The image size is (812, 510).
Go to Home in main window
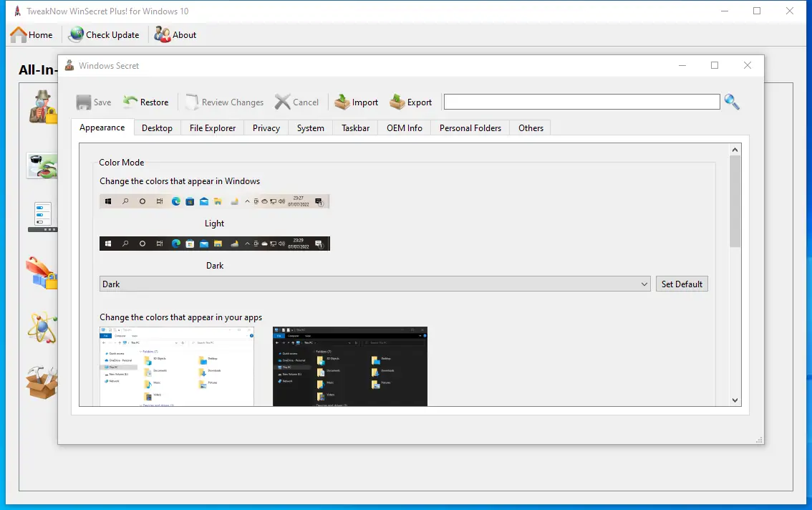tap(32, 34)
